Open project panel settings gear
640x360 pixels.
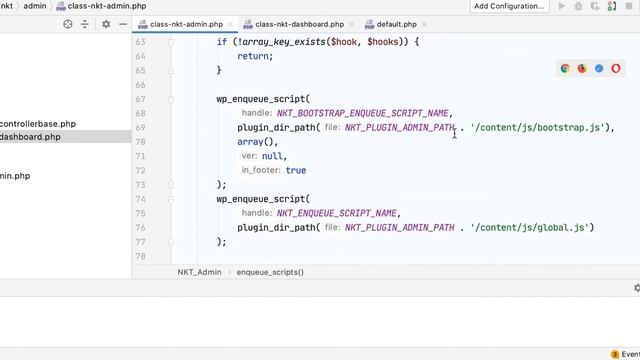[x=106, y=24]
